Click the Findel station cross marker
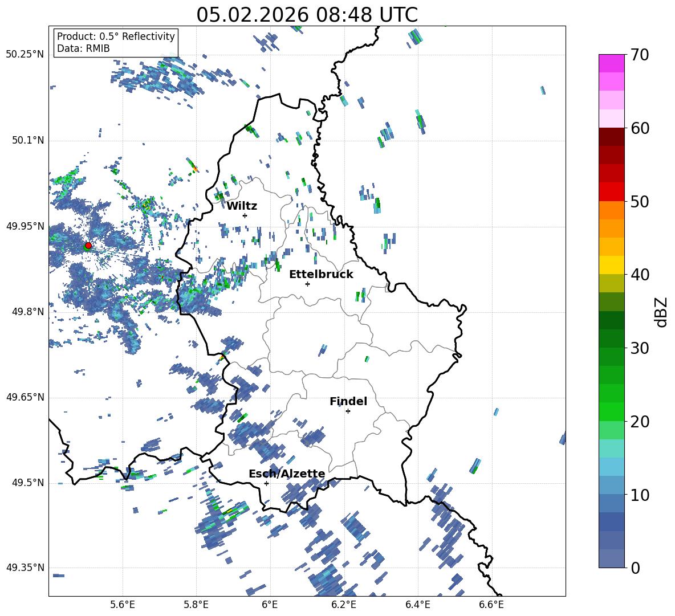Image resolution: width=675 pixels, height=616 pixels. [348, 411]
